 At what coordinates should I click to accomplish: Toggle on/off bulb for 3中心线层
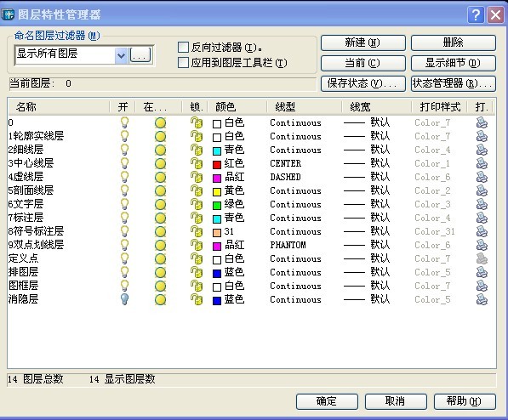[x=124, y=163]
